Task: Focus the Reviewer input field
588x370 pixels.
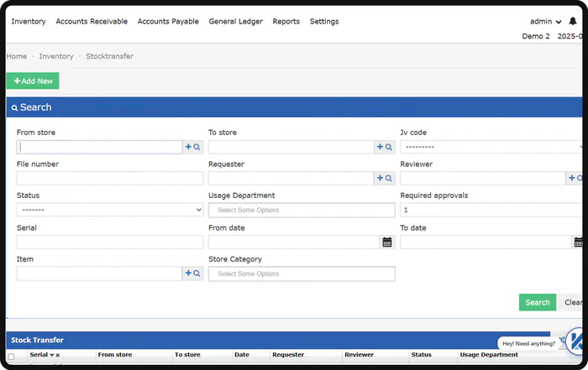Action: (x=483, y=178)
